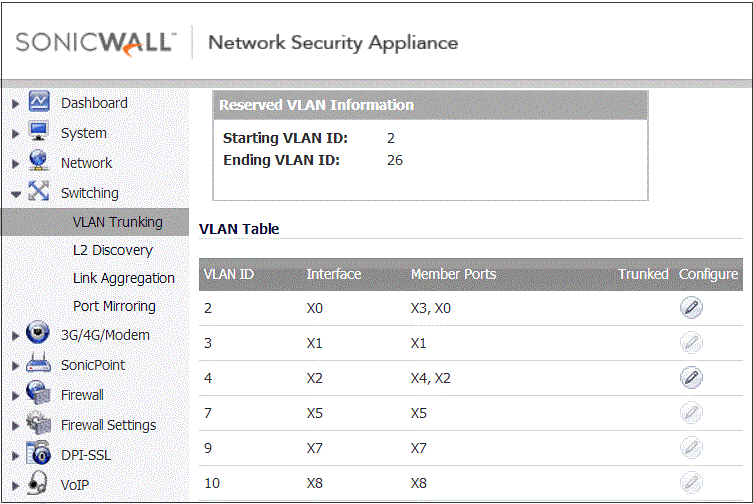
Task: Edit VLAN 2 with pencil icon
Action: (691, 307)
